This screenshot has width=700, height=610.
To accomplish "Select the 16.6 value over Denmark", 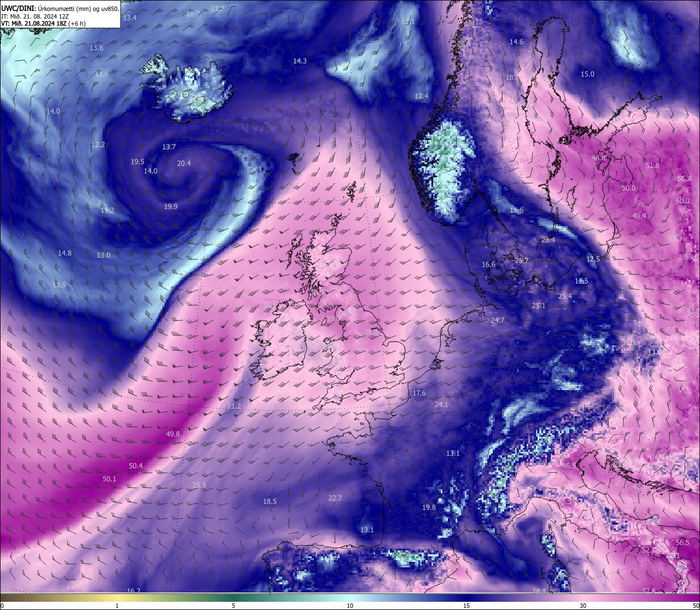I will pos(488,264).
